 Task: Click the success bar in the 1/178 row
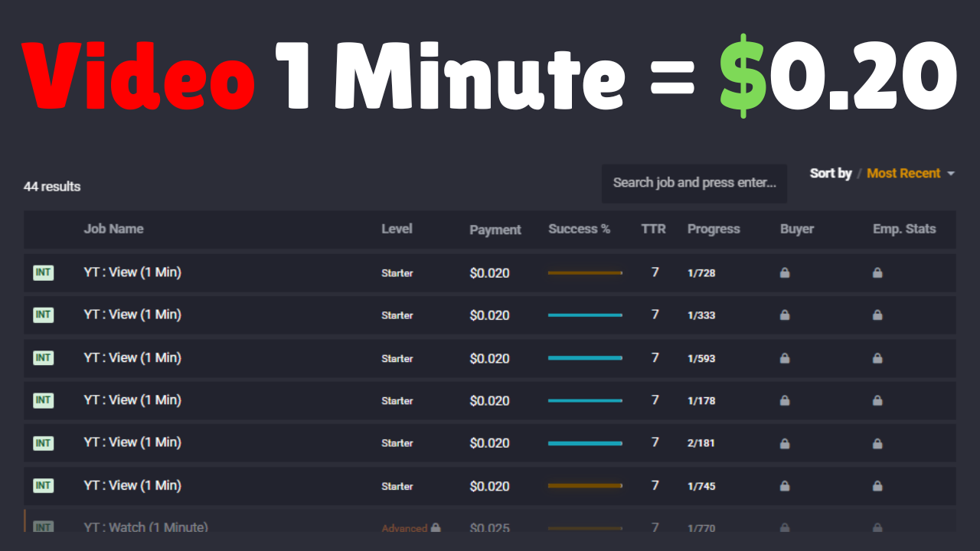[585, 400]
